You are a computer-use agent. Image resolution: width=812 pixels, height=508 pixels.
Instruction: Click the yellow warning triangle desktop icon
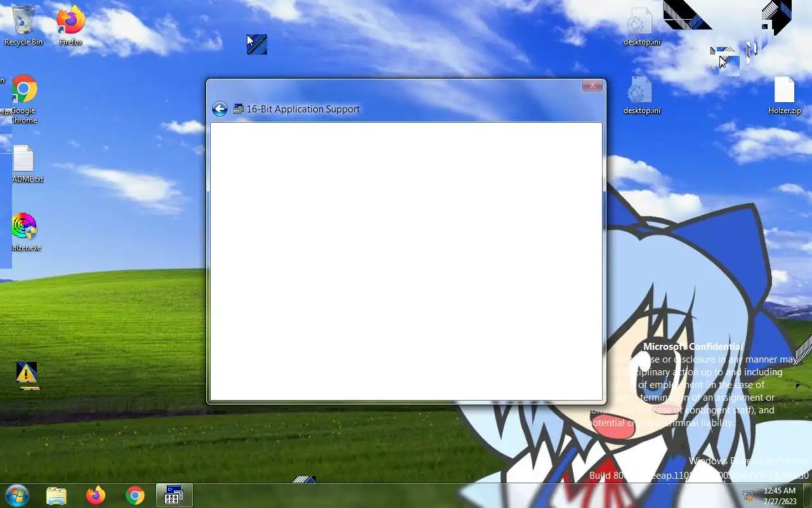pyautogui.click(x=27, y=373)
